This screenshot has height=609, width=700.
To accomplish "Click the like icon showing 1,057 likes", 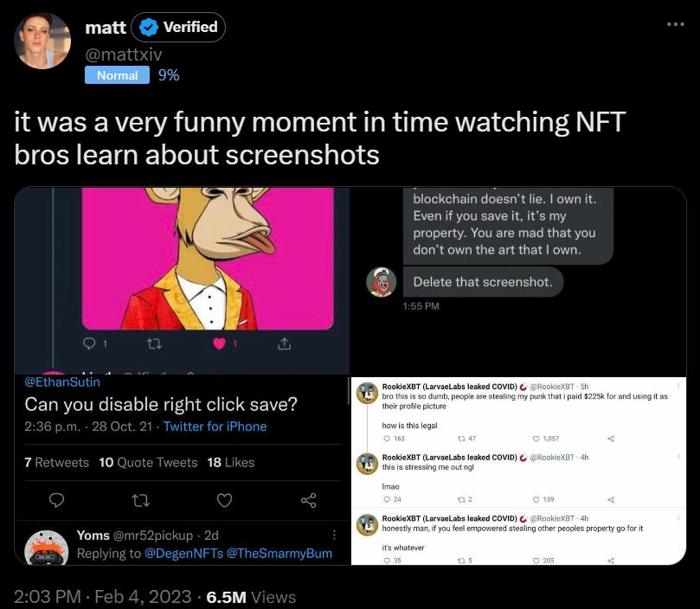I will coord(536,439).
